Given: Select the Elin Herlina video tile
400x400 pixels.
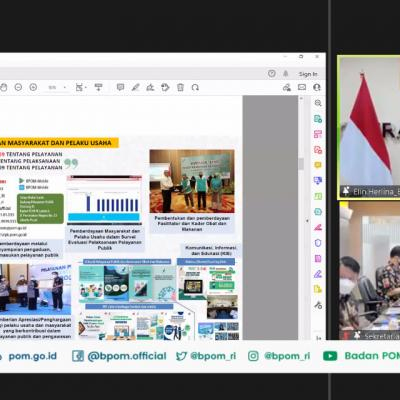Looking at the screenshot, I should [x=369, y=127].
